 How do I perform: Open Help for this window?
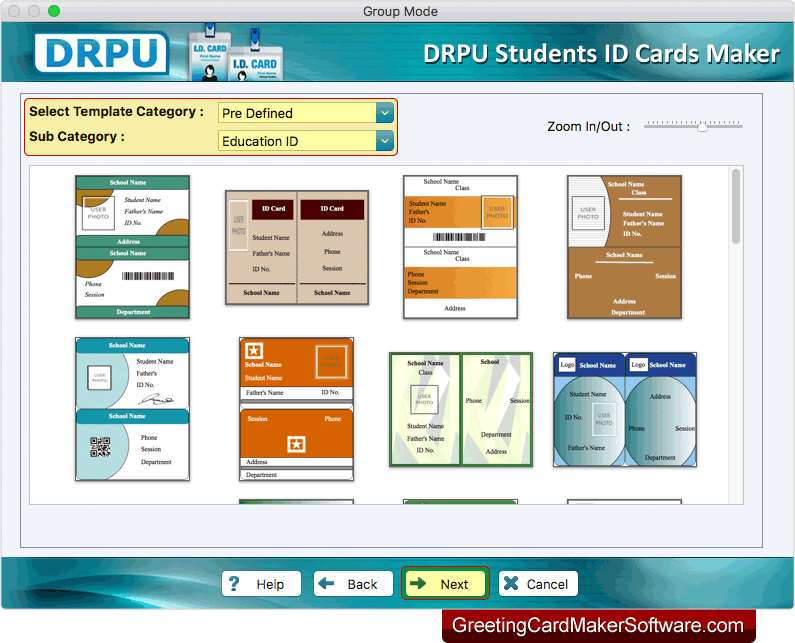click(261, 584)
